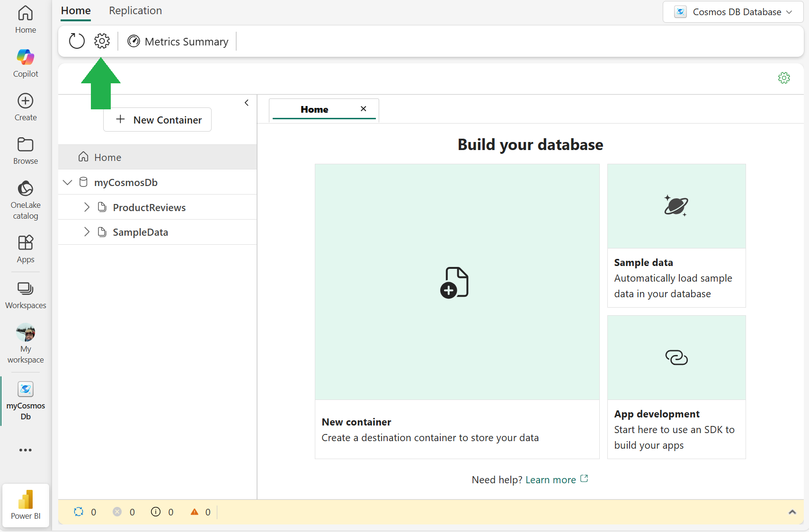The image size is (809, 532).
Task: Expand the SampleData container node
Action: (x=87, y=232)
